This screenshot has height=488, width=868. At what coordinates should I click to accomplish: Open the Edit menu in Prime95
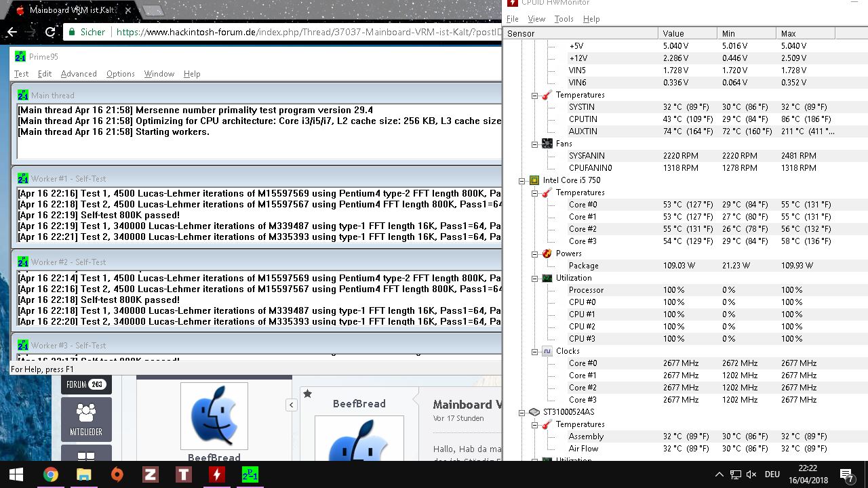coord(45,74)
